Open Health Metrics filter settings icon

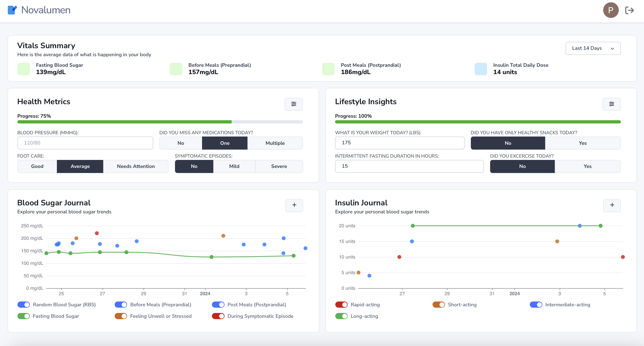click(x=294, y=104)
